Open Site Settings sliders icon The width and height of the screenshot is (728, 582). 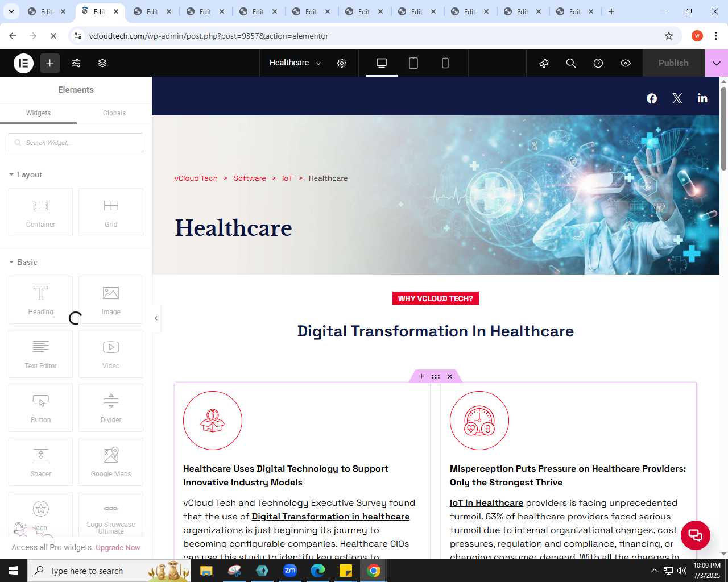[76, 63]
